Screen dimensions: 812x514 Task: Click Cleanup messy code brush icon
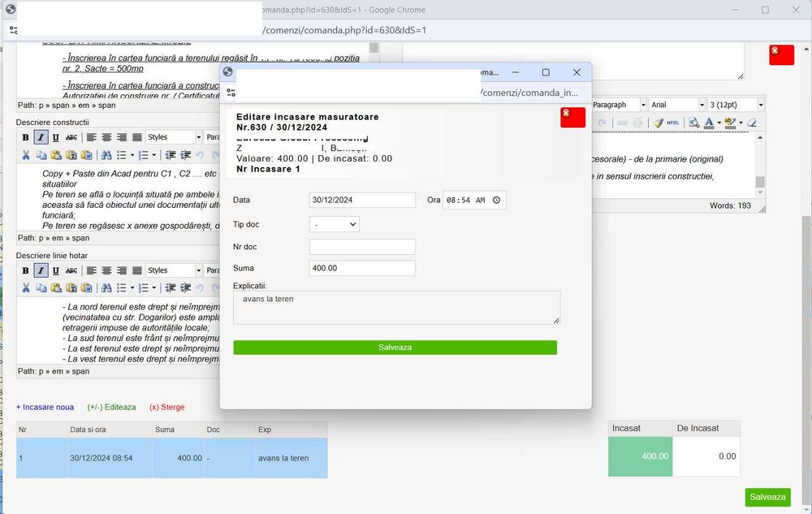pos(659,123)
